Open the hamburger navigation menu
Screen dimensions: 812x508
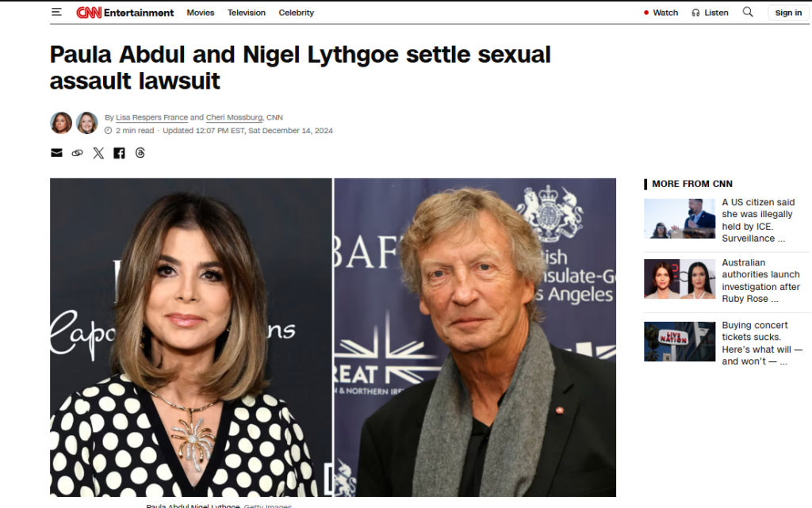pyautogui.click(x=56, y=12)
